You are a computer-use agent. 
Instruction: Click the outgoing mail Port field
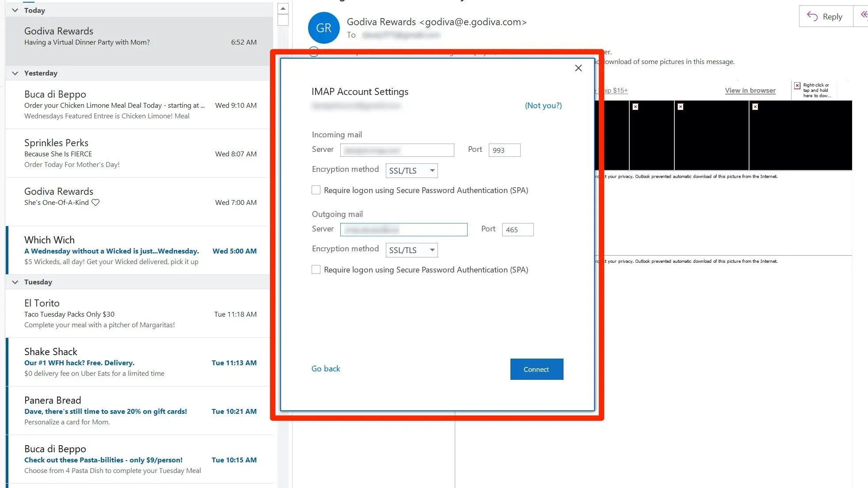coord(518,230)
